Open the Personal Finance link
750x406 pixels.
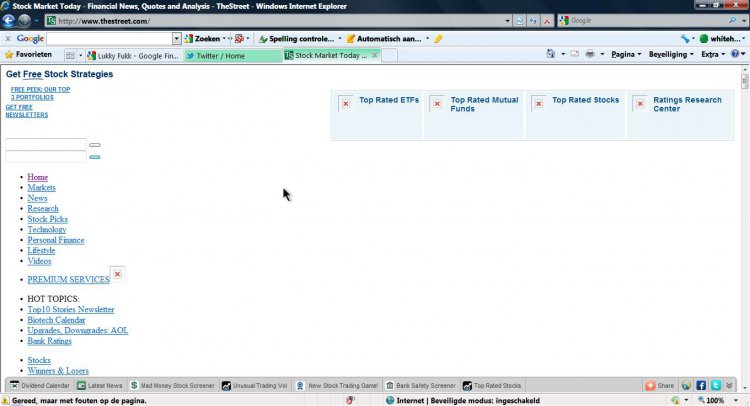click(55, 240)
